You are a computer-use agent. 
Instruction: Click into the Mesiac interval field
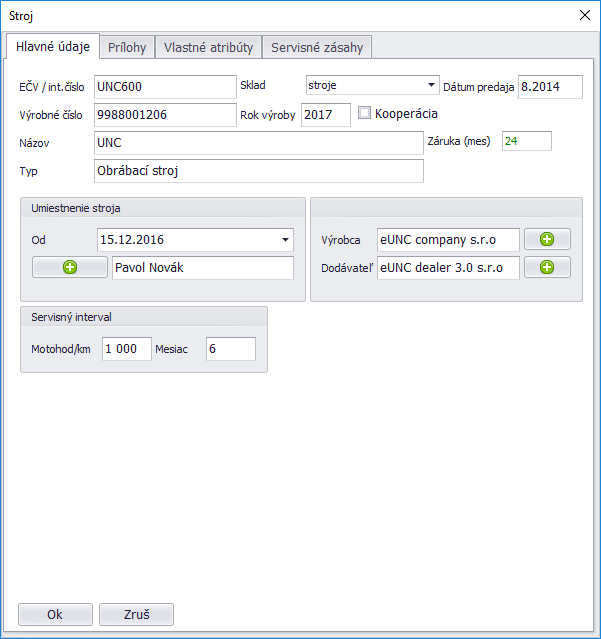230,349
